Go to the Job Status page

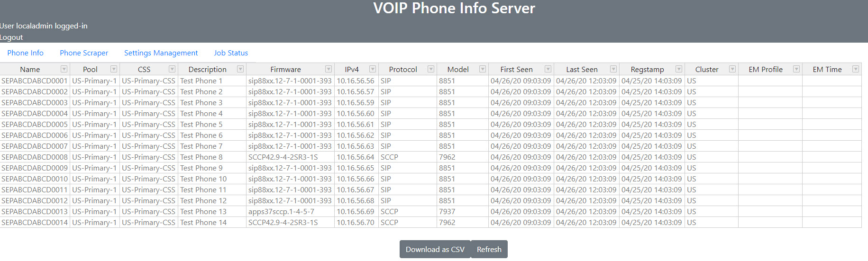pyautogui.click(x=231, y=53)
